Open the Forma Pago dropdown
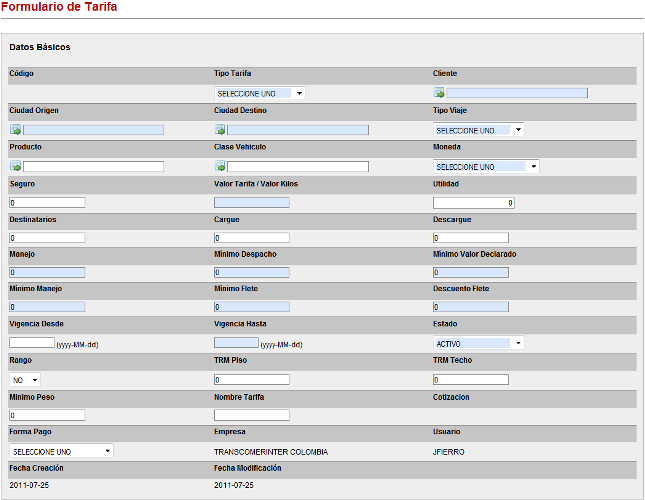 [61, 451]
